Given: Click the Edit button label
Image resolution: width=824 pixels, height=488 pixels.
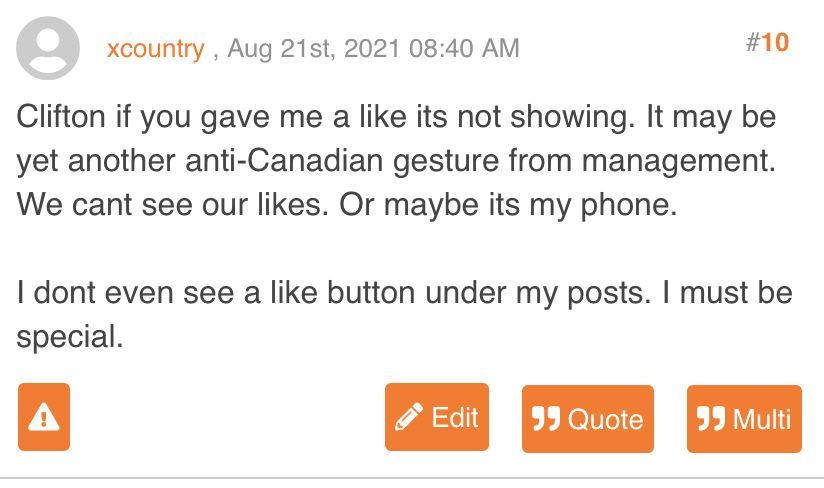Looking at the screenshot, I should [455, 417].
